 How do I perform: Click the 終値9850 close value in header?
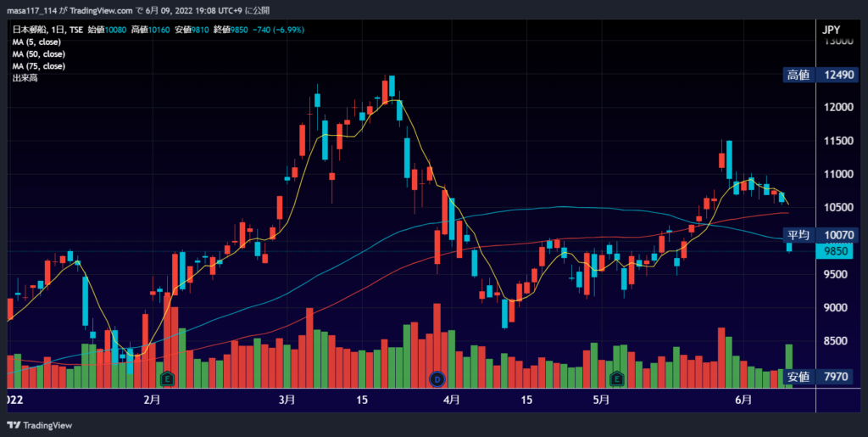point(230,30)
